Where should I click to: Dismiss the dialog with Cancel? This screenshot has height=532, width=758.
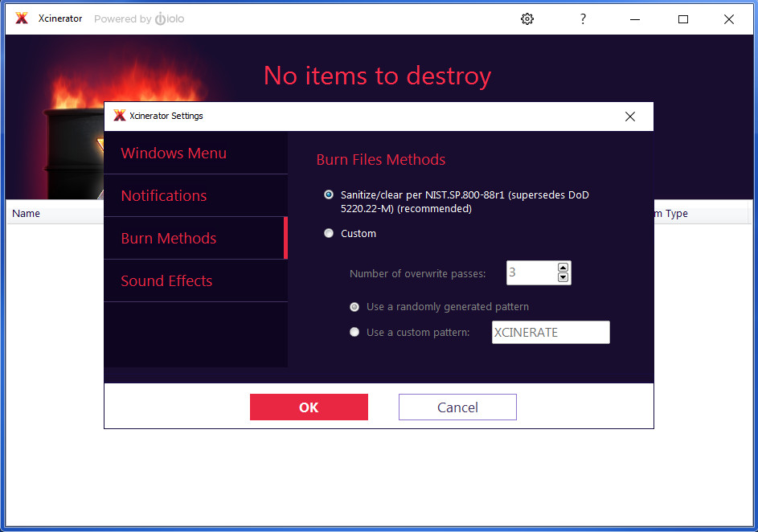[457, 407]
